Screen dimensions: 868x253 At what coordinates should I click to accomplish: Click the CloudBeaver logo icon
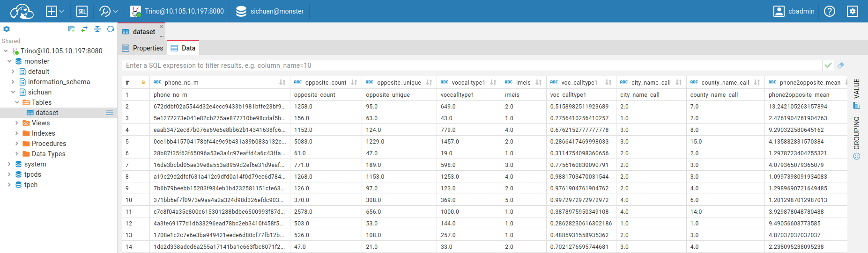tap(22, 11)
